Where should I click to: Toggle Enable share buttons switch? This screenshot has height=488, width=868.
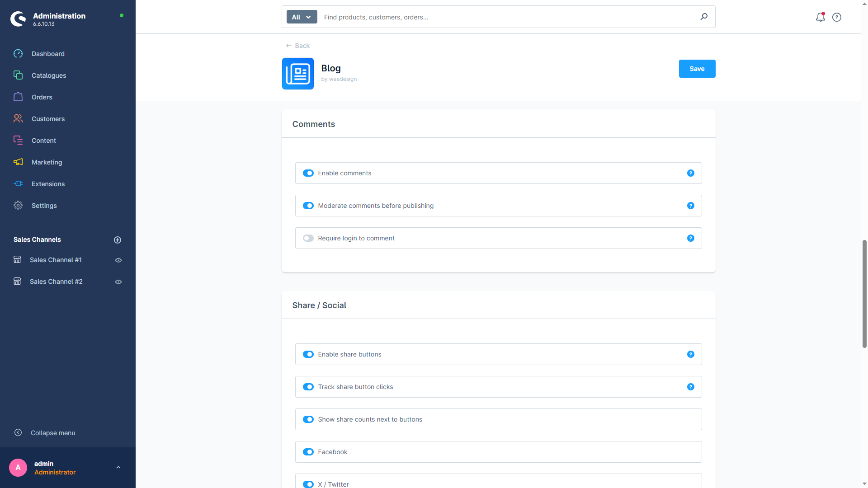[308, 354]
